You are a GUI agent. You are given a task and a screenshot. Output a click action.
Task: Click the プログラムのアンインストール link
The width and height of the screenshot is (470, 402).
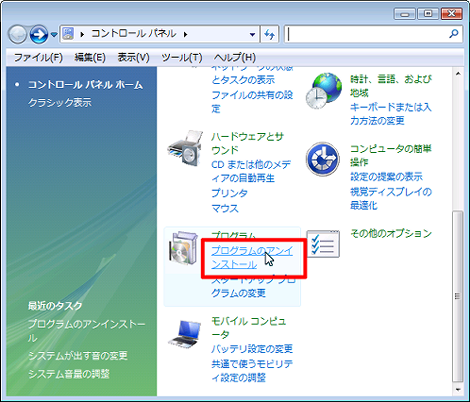click(252, 257)
